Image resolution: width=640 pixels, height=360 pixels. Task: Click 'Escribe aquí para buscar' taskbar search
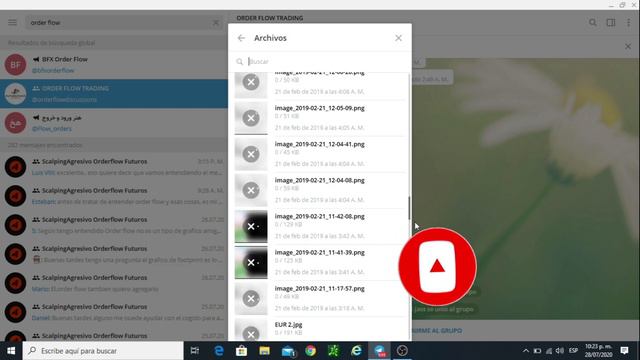click(x=103, y=351)
